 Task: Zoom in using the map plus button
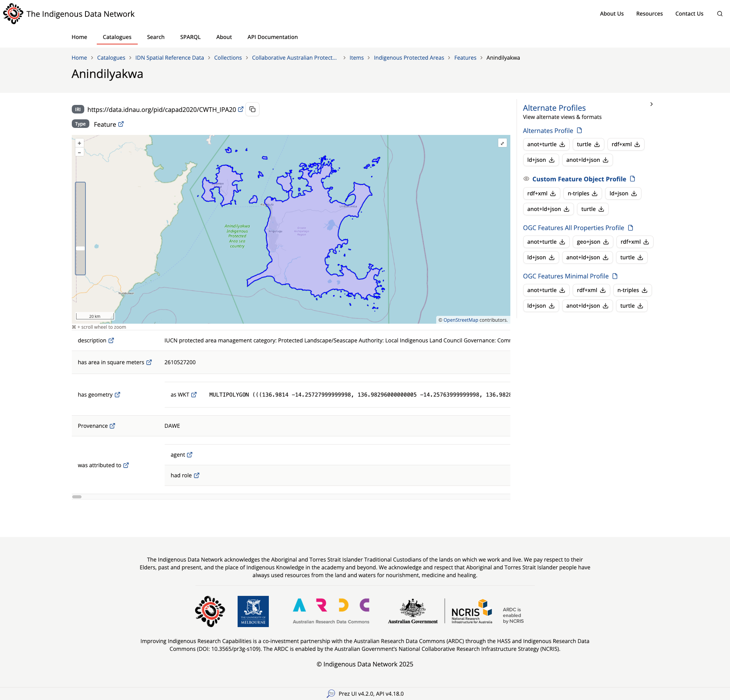tap(79, 143)
